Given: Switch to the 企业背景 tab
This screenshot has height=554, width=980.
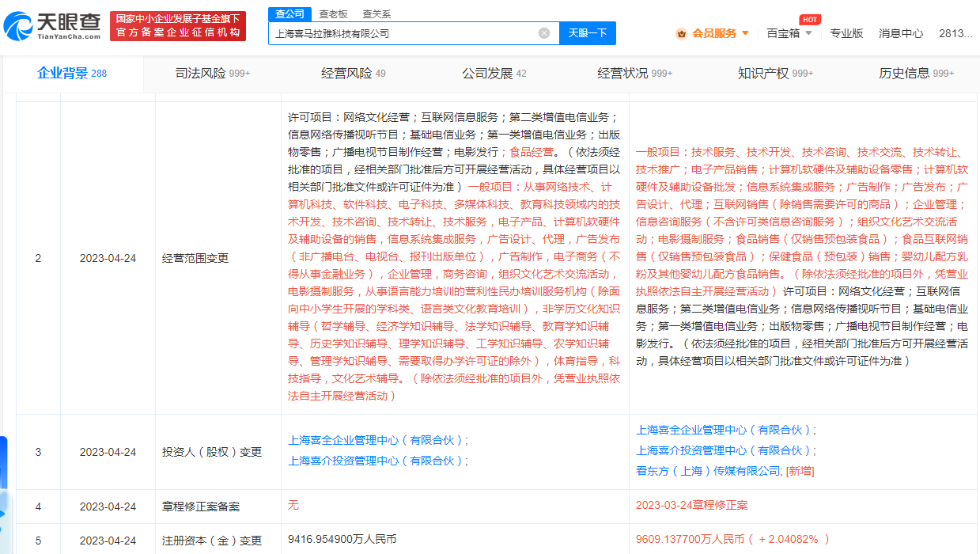Looking at the screenshot, I should [x=72, y=73].
